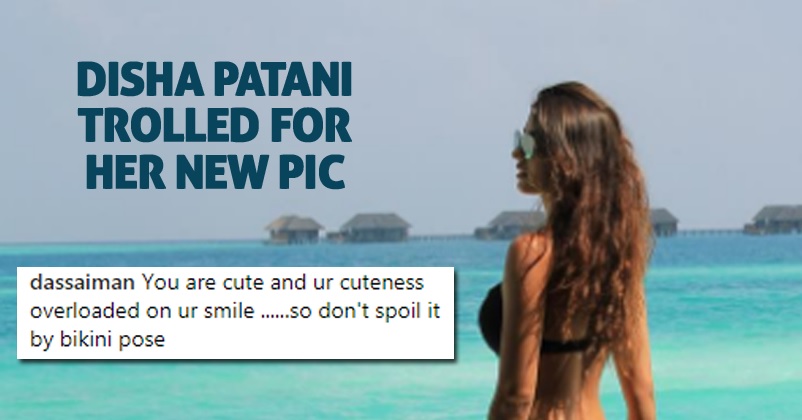Viewport: 802px width, 420px height.
Task: Click the wooden walkway between the huts
Action: coord(442,236)
